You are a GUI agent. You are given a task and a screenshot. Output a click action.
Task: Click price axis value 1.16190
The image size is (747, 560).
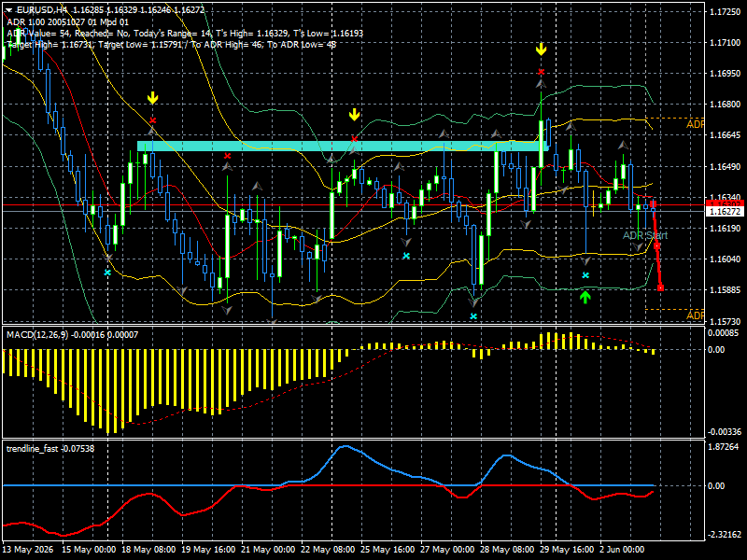(x=726, y=228)
